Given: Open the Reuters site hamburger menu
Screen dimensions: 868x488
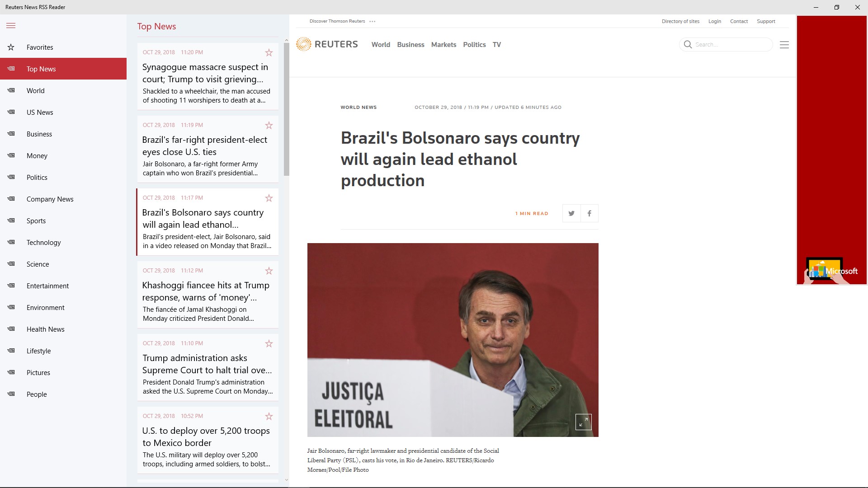Looking at the screenshot, I should 784,45.
